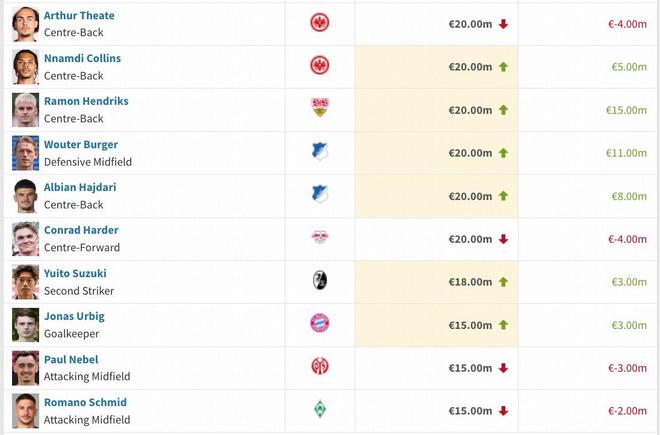The width and height of the screenshot is (660, 435).
Task: Open Yuito Suzuki player name link
Action: (75, 274)
